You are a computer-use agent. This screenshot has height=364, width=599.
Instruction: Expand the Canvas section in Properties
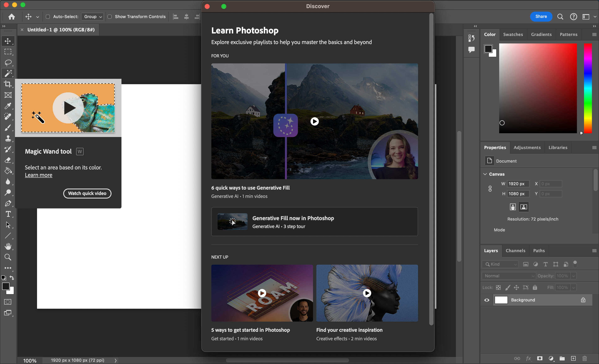click(x=486, y=174)
